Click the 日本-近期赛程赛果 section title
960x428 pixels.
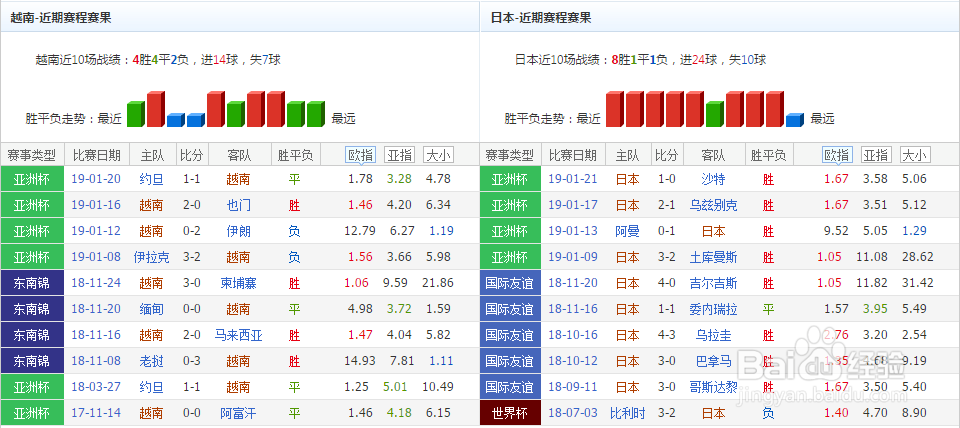pos(541,18)
